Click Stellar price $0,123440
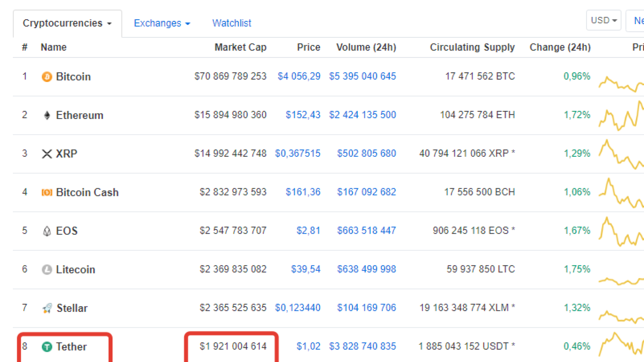The height and width of the screenshot is (362, 644). (298, 308)
